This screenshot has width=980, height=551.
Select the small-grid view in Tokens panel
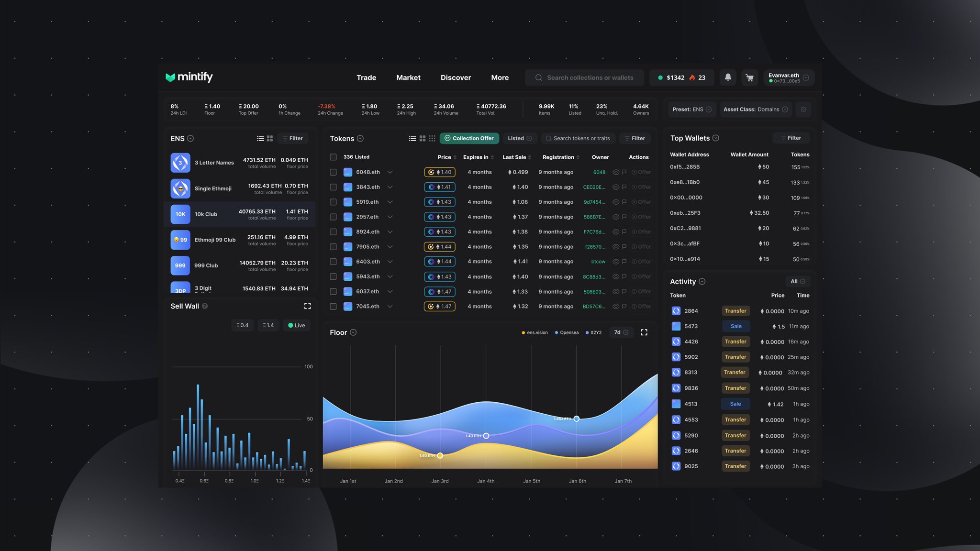(x=432, y=138)
